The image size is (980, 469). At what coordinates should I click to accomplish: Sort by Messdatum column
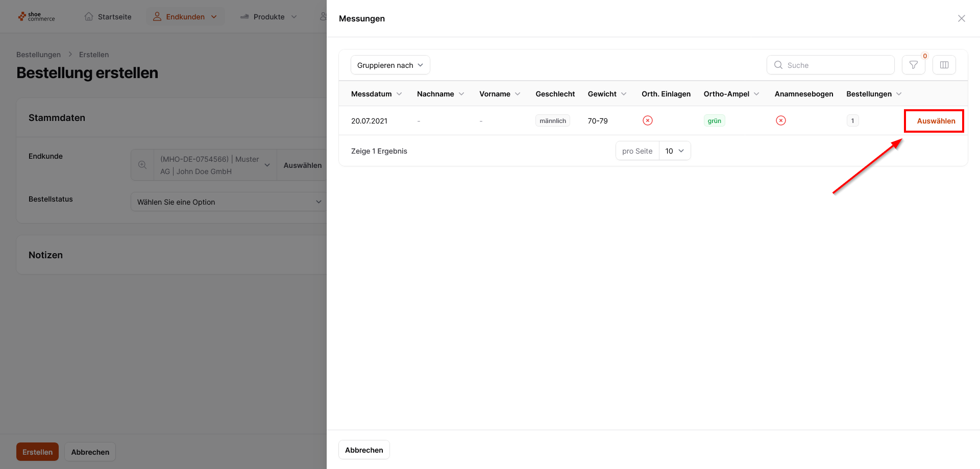click(x=377, y=94)
